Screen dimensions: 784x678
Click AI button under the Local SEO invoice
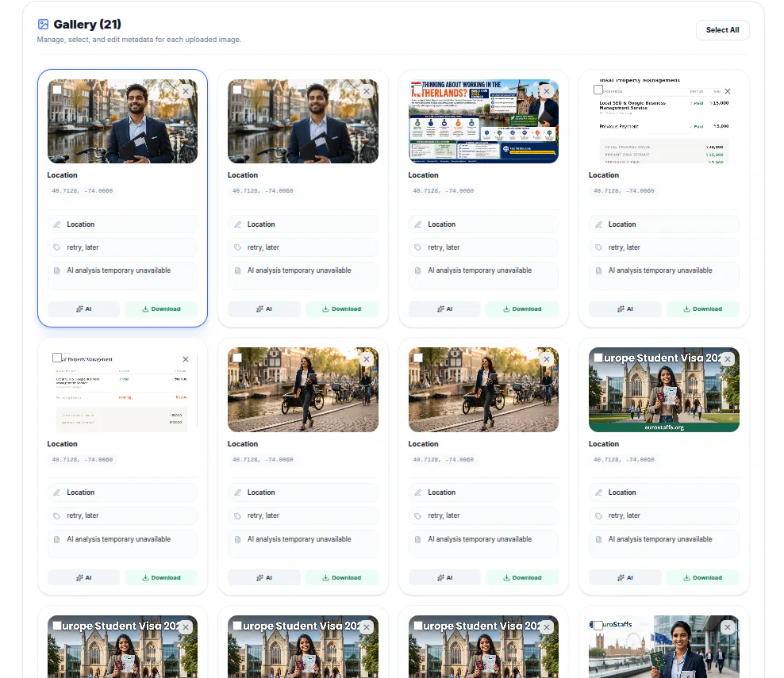tap(625, 308)
